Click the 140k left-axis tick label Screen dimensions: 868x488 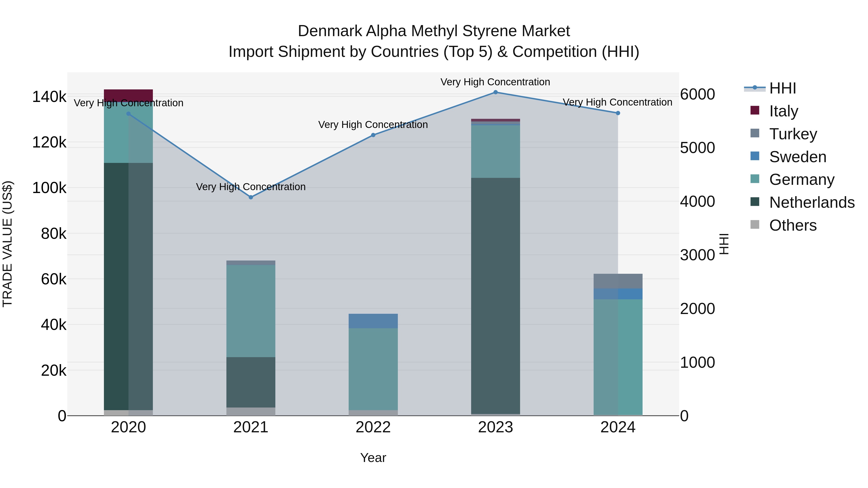(x=49, y=97)
